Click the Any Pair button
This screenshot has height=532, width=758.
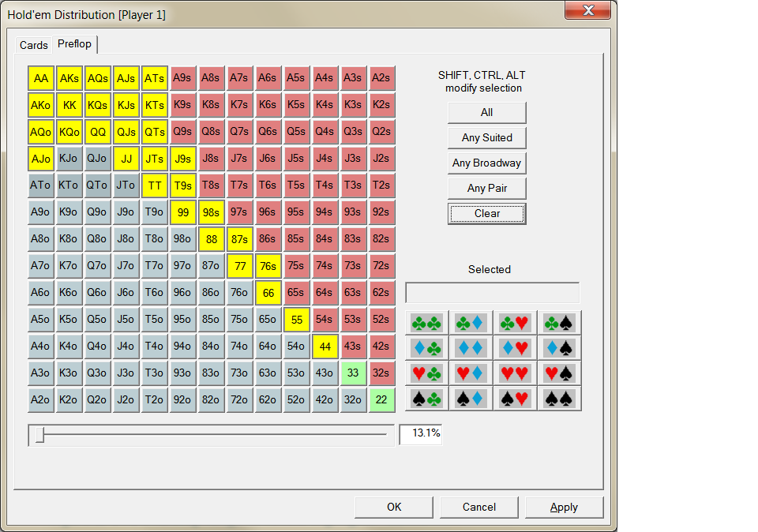coord(487,189)
